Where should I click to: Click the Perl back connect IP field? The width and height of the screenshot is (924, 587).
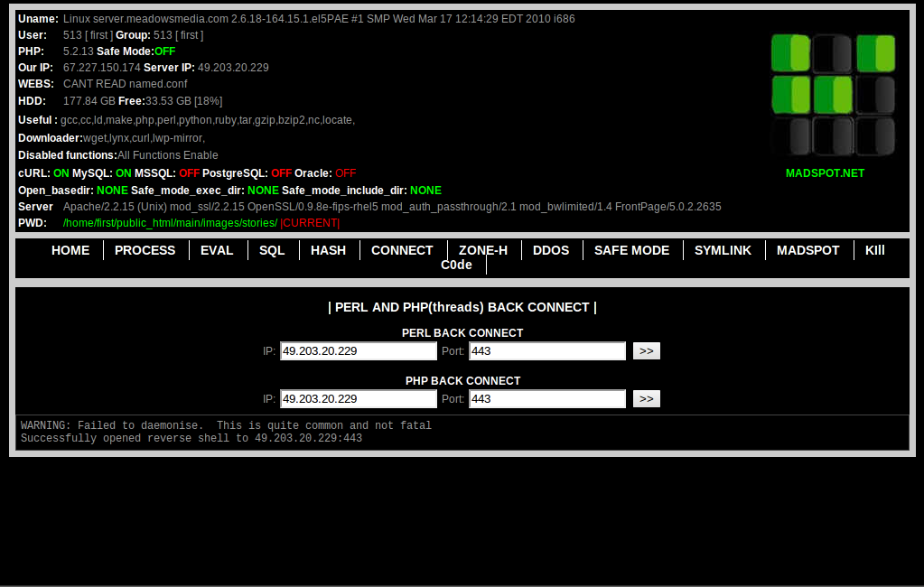[x=359, y=351]
